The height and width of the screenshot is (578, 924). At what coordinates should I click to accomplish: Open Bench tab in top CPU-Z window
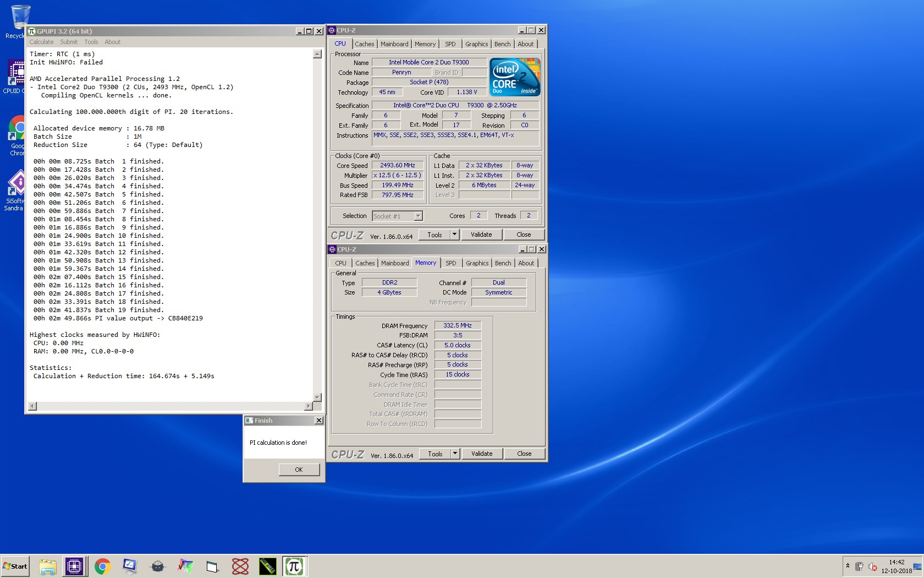tap(502, 44)
